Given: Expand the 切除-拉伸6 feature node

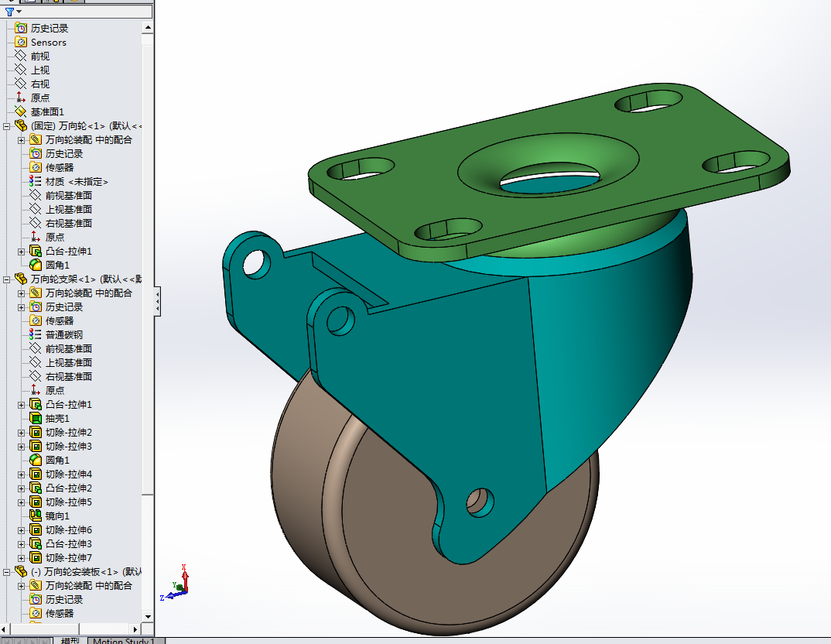Looking at the screenshot, I should tap(22, 530).
